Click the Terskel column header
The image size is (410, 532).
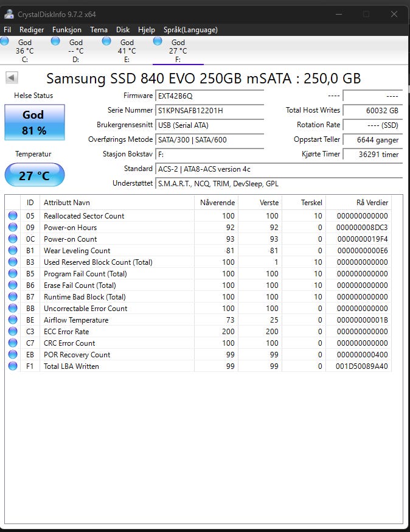304,203
